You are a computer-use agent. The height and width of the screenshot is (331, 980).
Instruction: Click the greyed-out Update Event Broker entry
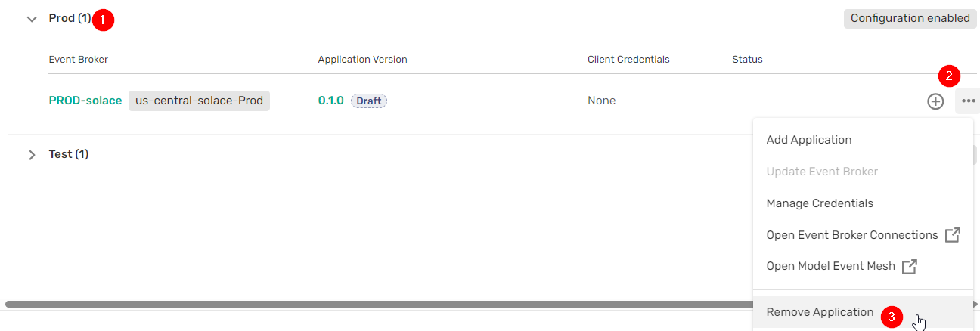tap(822, 172)
